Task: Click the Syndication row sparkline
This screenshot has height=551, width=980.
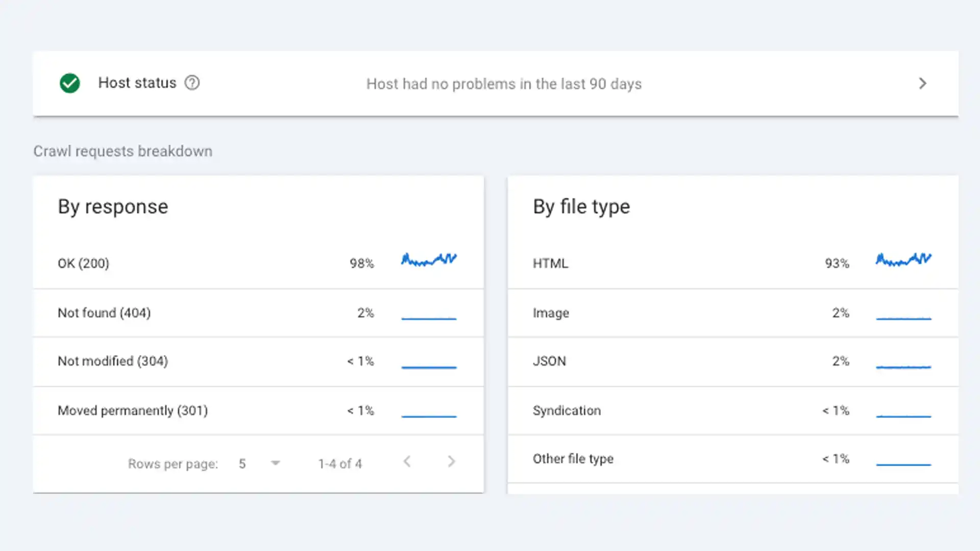Action: [904, 416]
